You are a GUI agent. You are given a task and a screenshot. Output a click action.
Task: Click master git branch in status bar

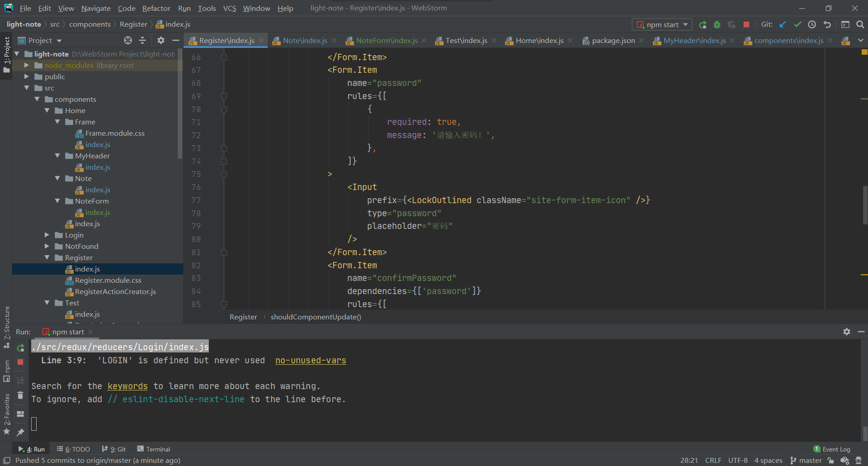pos(806,461)
